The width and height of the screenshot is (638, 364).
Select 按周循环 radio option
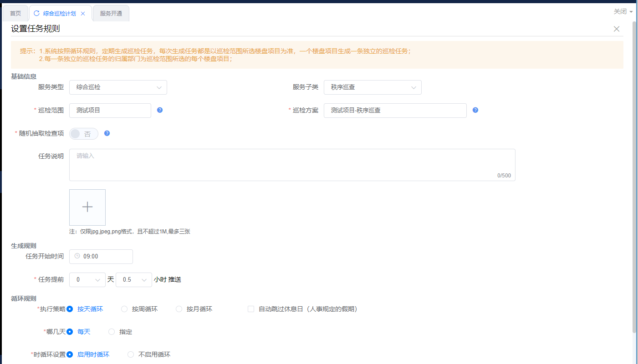[x=124, y=309]
